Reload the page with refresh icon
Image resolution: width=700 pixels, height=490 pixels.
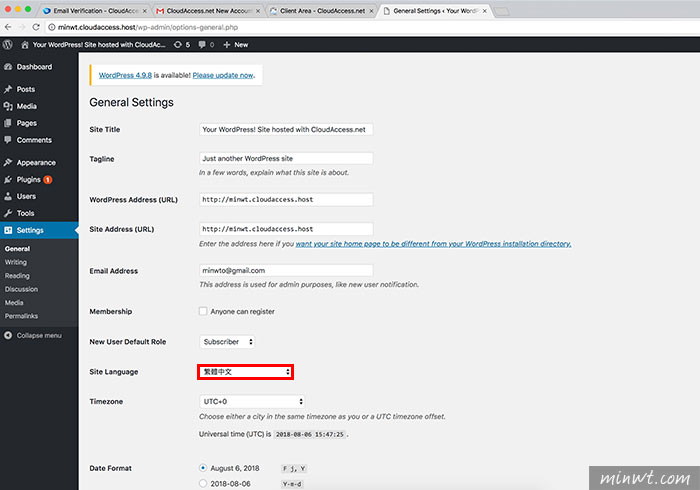[36, 27]
